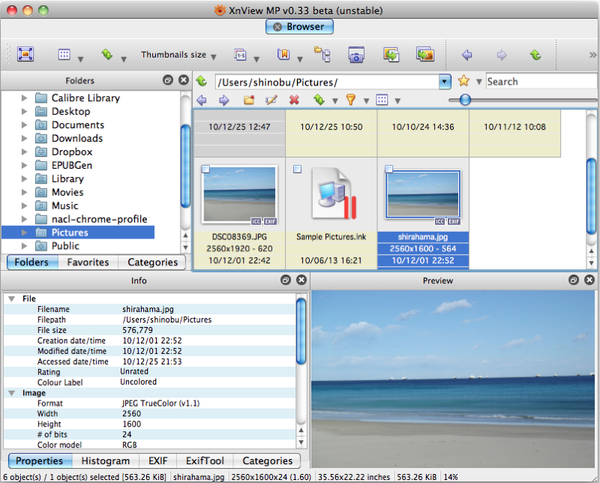Screen dimensions: 600x483
Task: Switch to the Histogram tab
Action: pyautogui.click(x=104, y=461)
